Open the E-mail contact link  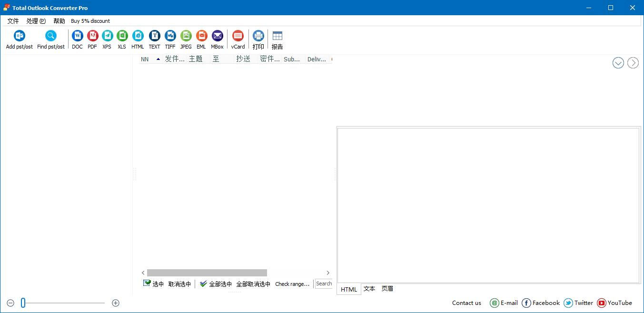504,303
